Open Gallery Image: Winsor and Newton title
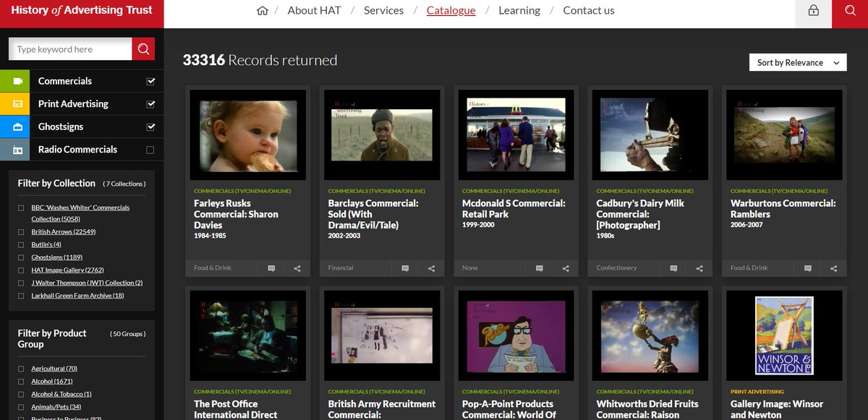The width and height of the screenshot is (868, 420). click(x=777, y=409)
